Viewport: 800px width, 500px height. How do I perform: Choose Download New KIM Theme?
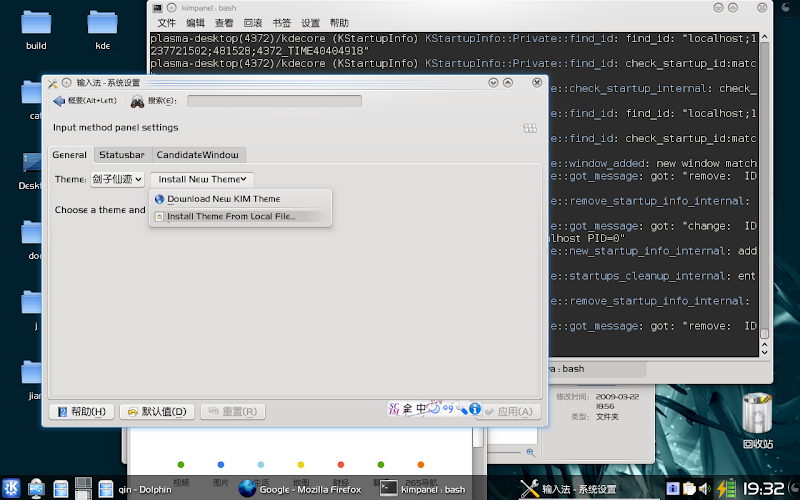click(240, 199)
